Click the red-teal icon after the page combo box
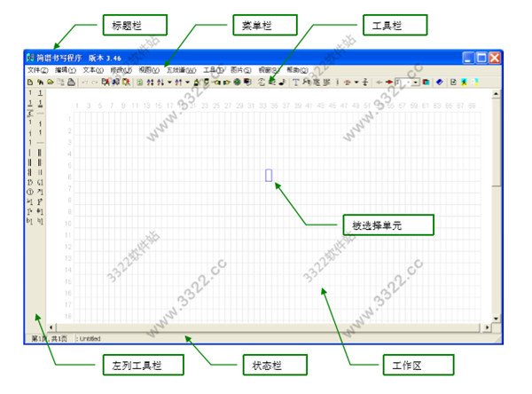The width and height of the screenshot is (532, 394). (426, 82)
